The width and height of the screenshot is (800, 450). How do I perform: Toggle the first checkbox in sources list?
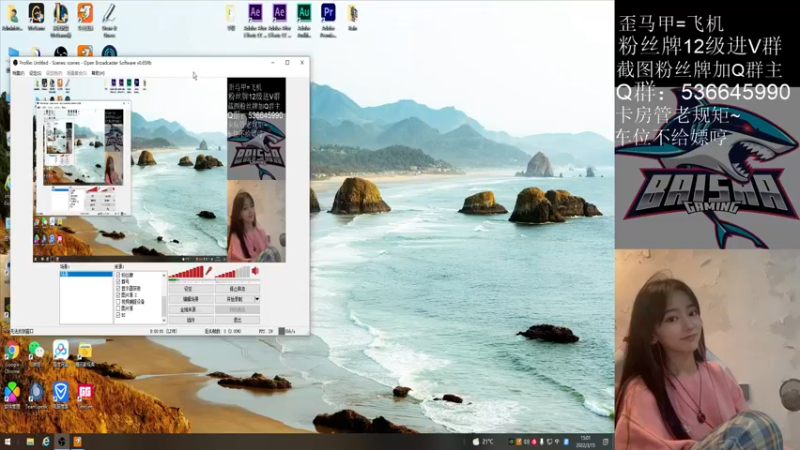coord(118,275)
